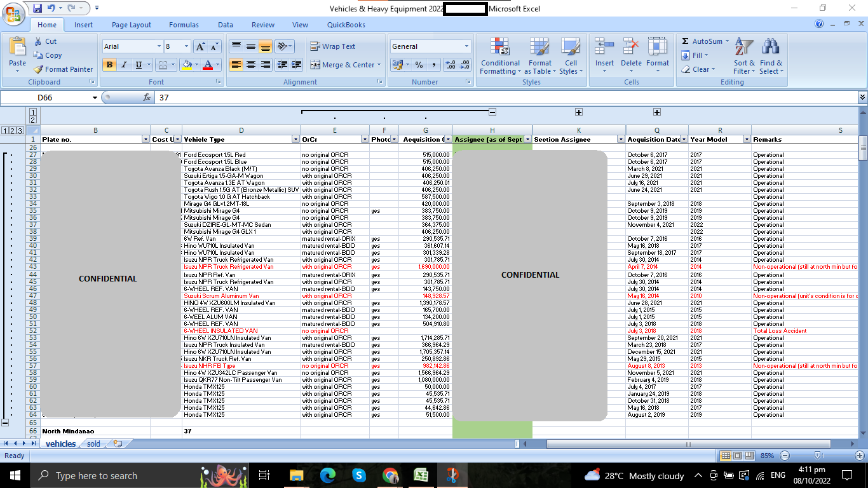Toggle top vertical alignment

[x=236, y=46]
